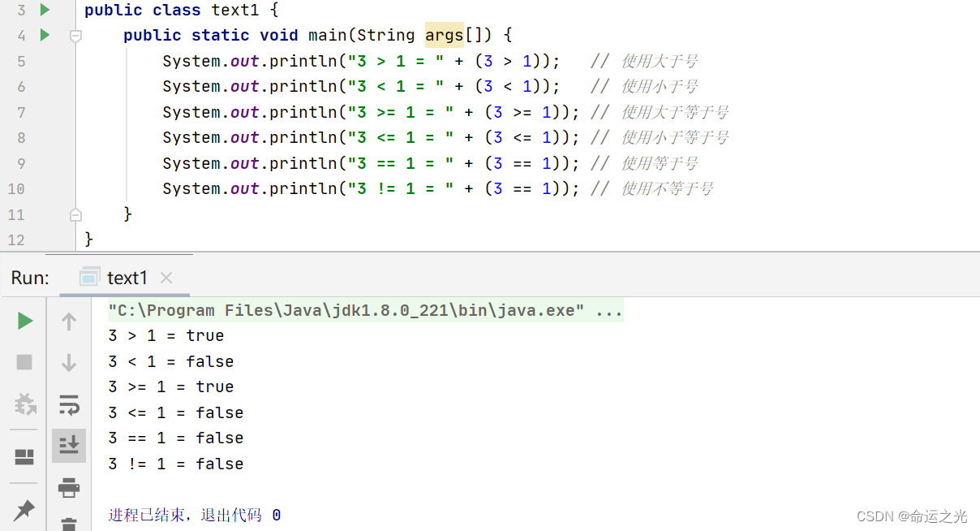Click the string "3 >= 1 = " on line 7
The height and width of the screenshot is (531, 980).
pyautogui.click(x=401, y=112)
